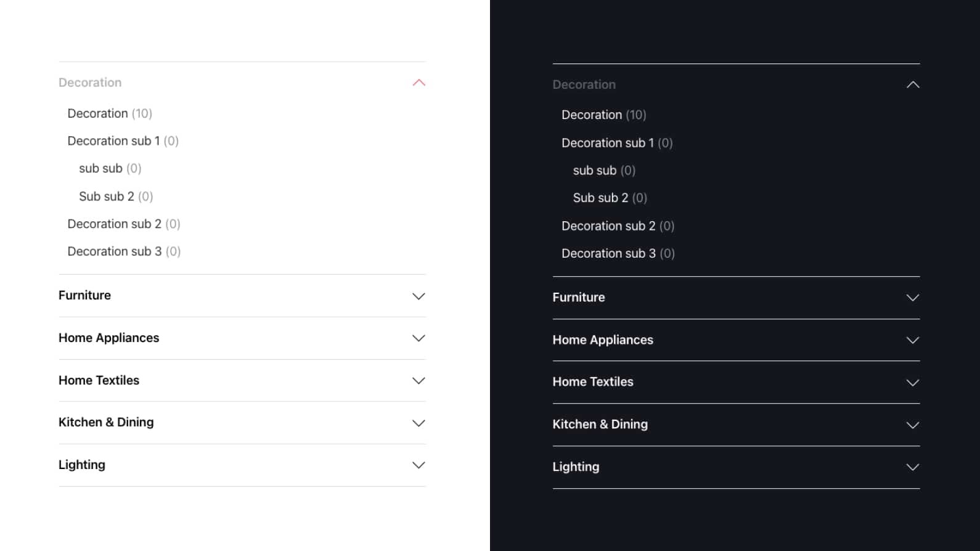The image size is (980, 551).
Task: Open Decoration (10) link in dark panel
Action: point(604,115)
